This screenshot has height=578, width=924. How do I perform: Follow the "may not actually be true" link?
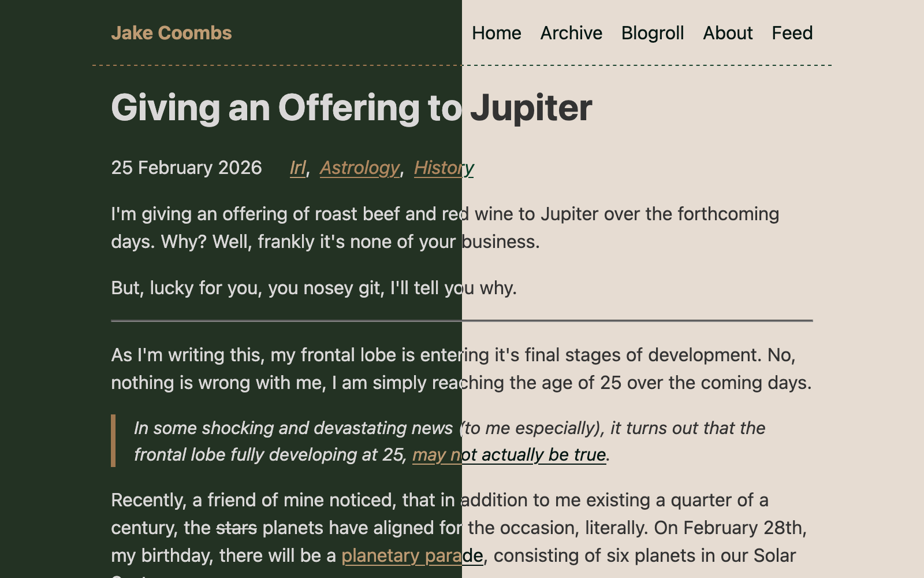click(x=509, y=455)
